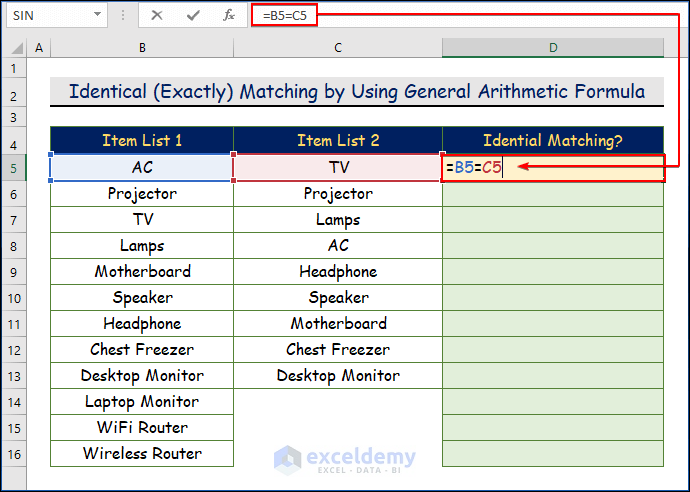690x492 pixels.
Task: Select column C header
Action: [x=338, y=48]
